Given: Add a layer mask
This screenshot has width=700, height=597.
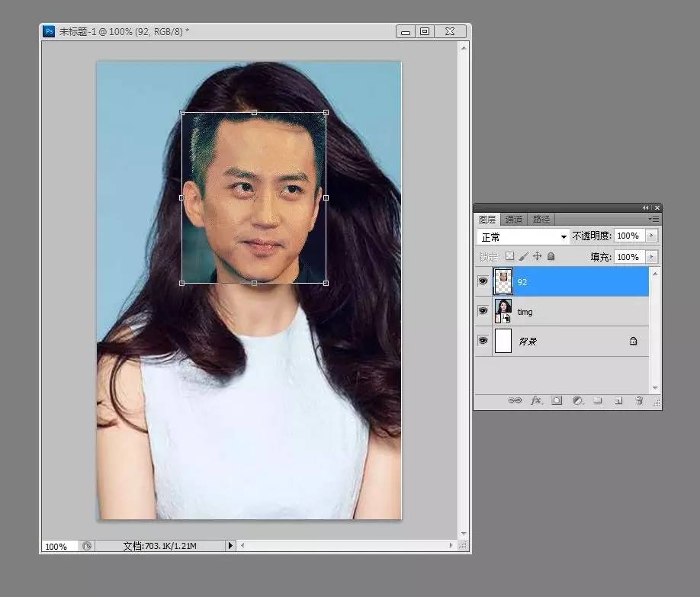Looking at the screenshot, I should pos(557,400).
